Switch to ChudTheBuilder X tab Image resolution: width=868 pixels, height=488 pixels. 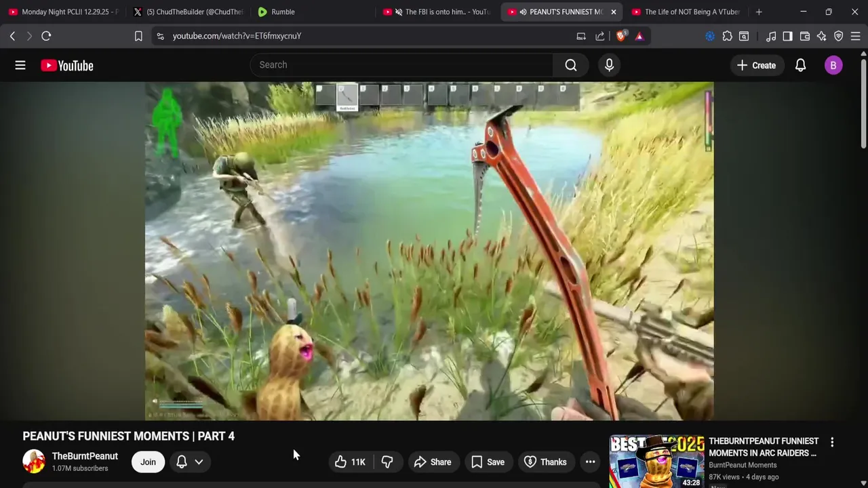(188, 12)
